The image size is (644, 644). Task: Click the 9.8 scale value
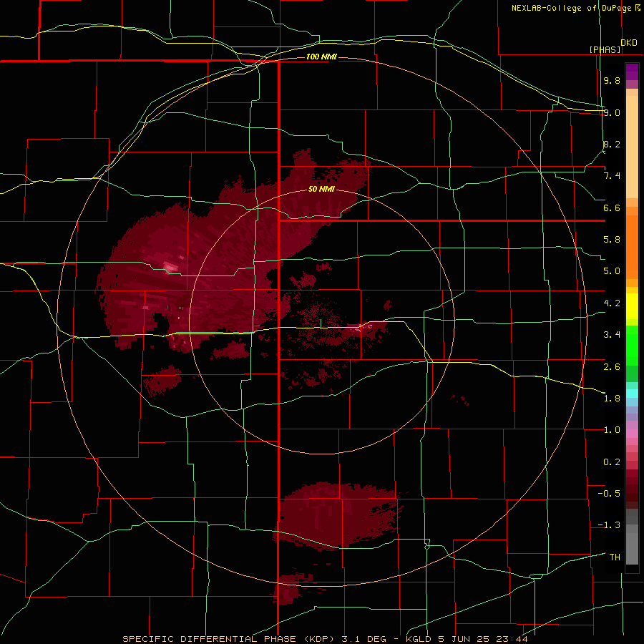pos(612,80)
